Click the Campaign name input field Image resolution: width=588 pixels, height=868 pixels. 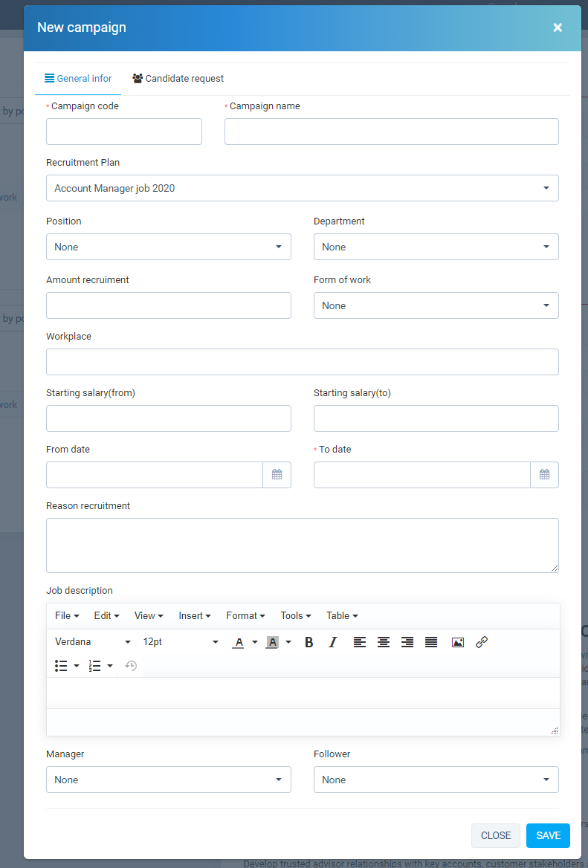coord(391,132)
